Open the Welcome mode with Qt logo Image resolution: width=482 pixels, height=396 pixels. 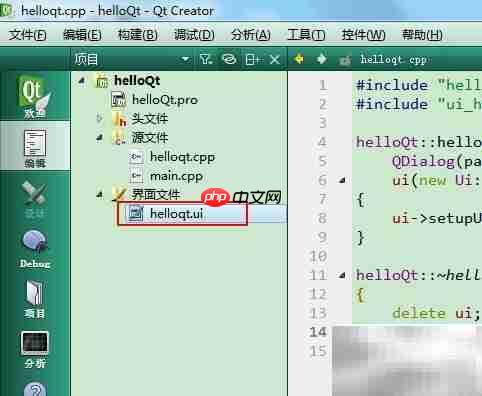pos(35,96)
